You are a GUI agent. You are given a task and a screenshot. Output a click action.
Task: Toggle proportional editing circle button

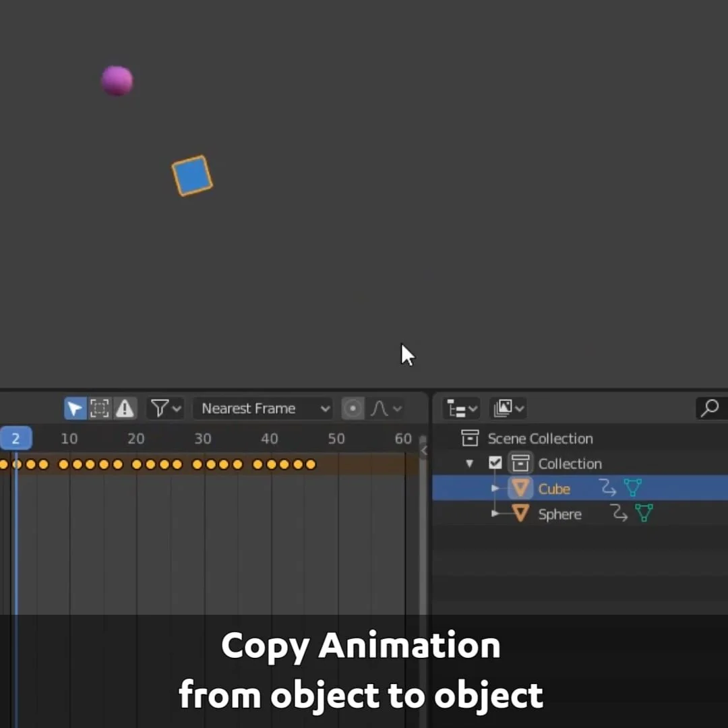point(353,408)
